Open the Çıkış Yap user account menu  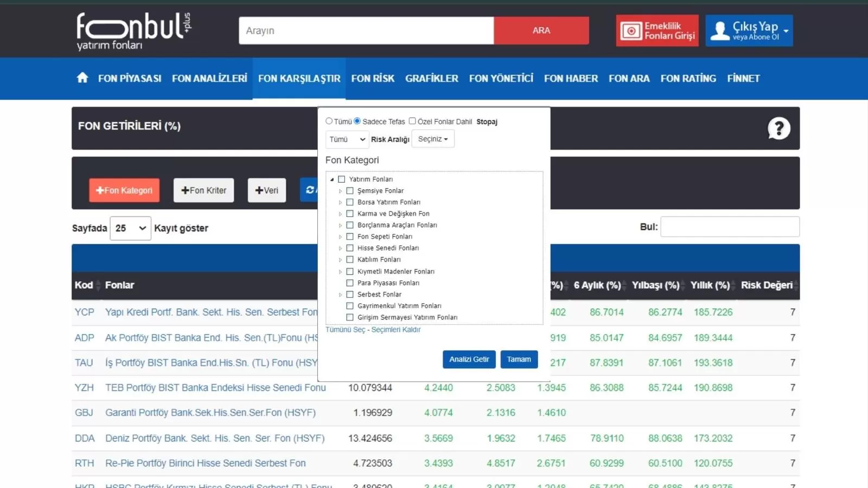coord(749,30)
